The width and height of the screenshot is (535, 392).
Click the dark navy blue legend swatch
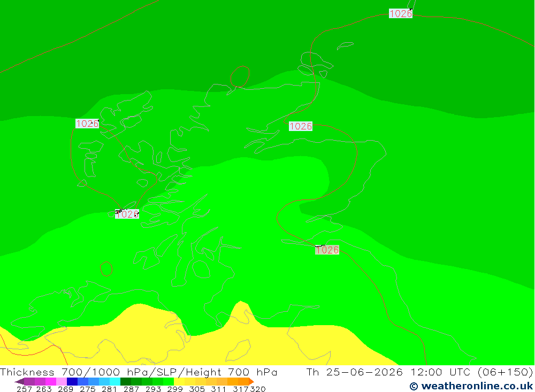(x=72, y=381)
